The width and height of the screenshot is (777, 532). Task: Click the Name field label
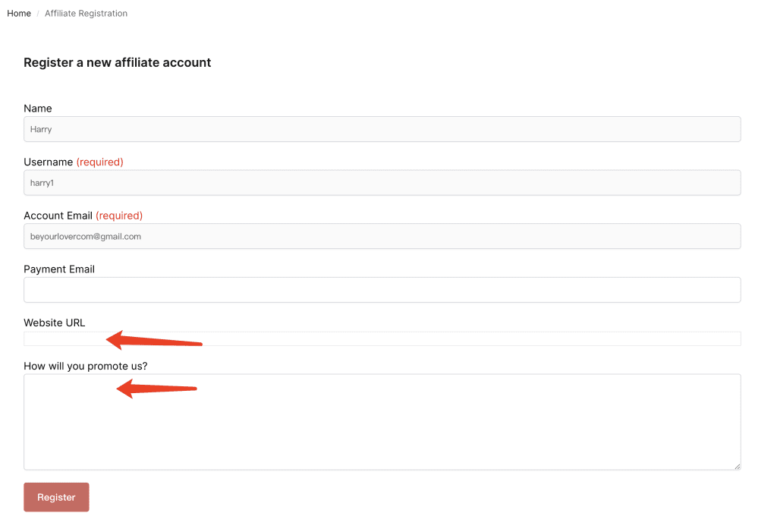coord(38,109)
